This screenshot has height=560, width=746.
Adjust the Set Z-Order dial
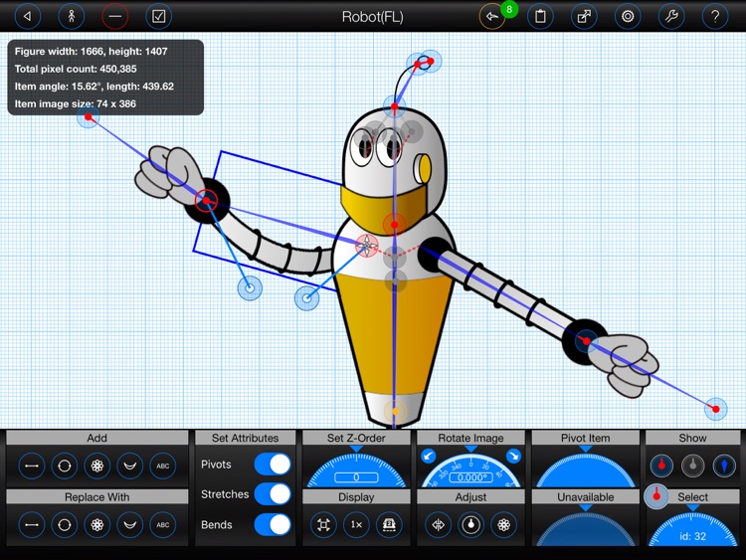(x=356, y=470)
